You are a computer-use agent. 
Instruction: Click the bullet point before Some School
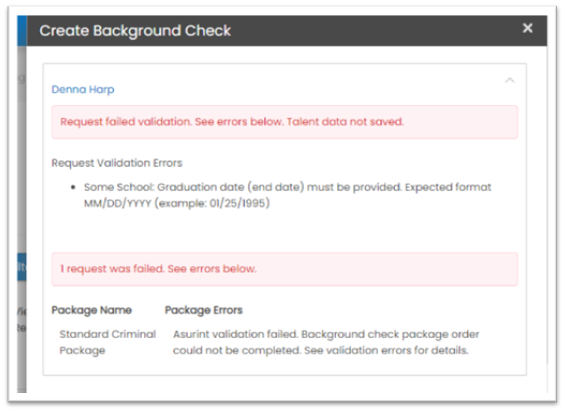click(73, 187)
